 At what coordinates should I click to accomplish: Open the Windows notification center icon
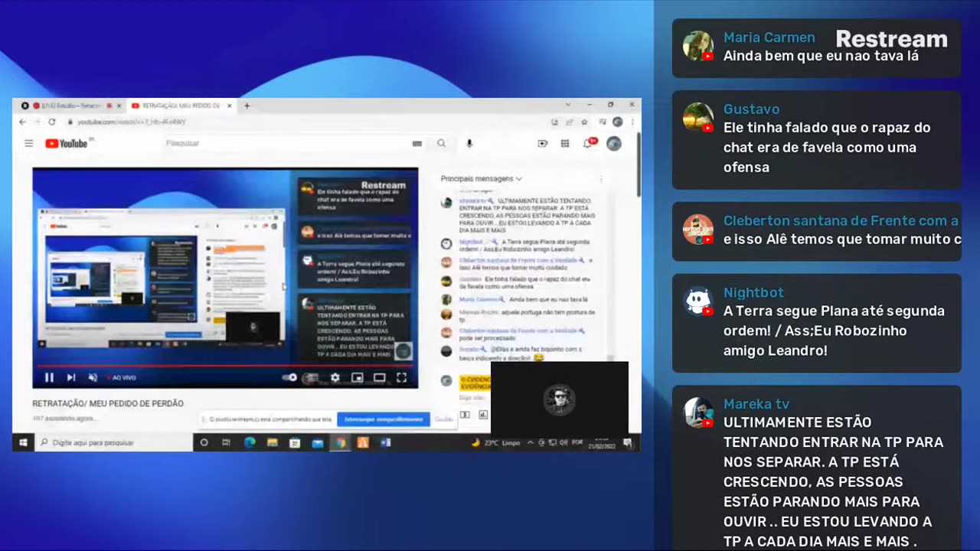(628, 442)
